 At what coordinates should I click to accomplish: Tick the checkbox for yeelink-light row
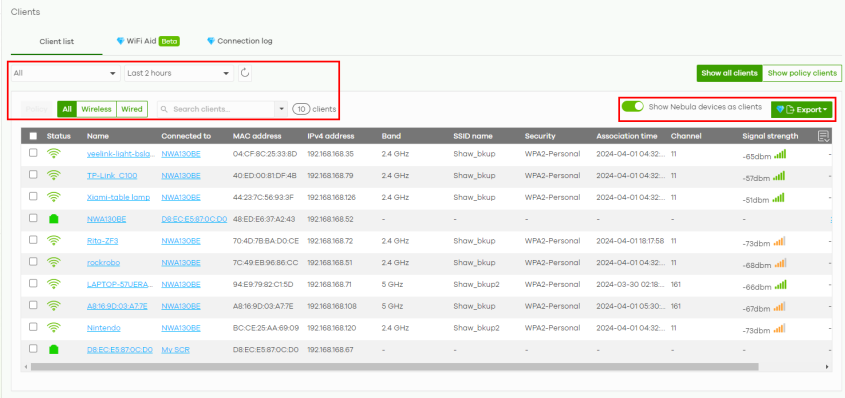point(33,153)
